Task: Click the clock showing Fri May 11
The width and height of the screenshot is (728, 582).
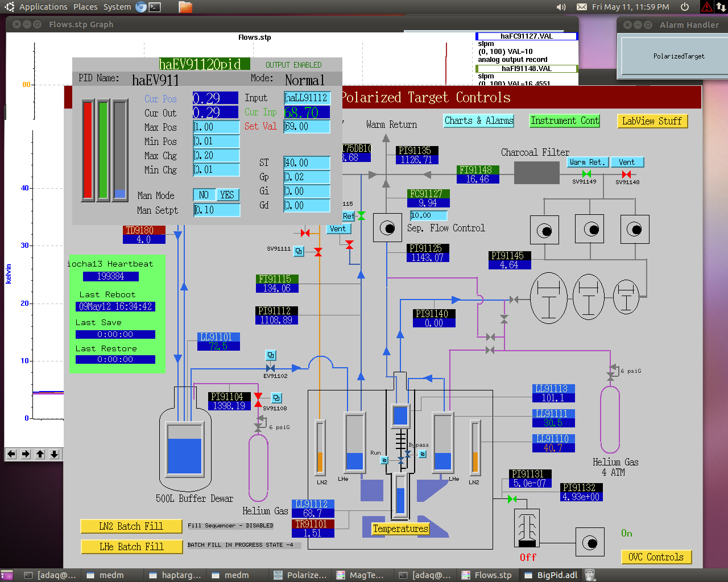Action: point(630,7)
